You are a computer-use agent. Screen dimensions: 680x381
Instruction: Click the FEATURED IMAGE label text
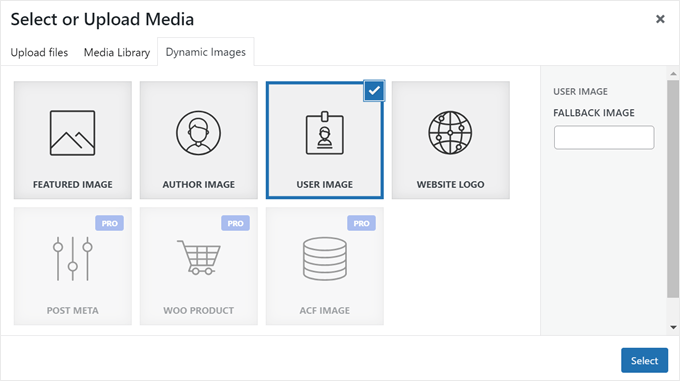[x=72, y=185]
